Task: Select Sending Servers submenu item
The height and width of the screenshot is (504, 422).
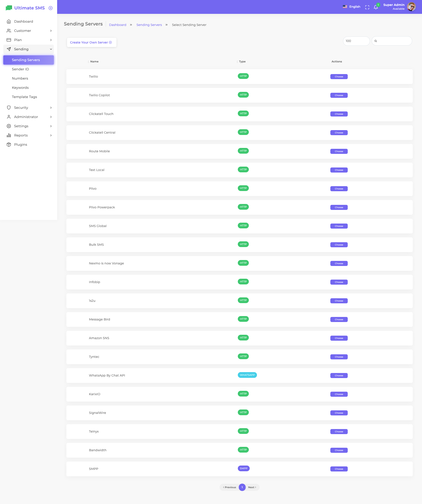Action: click(29, 60)
